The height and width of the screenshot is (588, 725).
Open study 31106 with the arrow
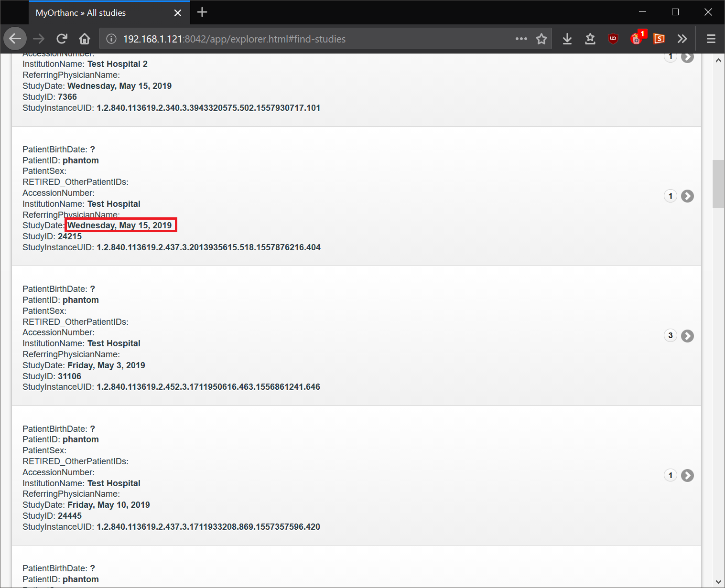(687, 336)
